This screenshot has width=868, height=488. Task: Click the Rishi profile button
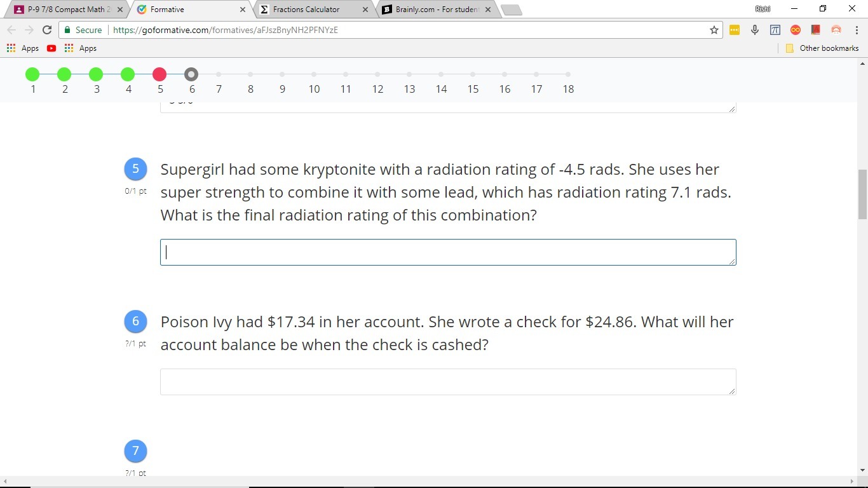pyautogui.click(x=763, y=9)
